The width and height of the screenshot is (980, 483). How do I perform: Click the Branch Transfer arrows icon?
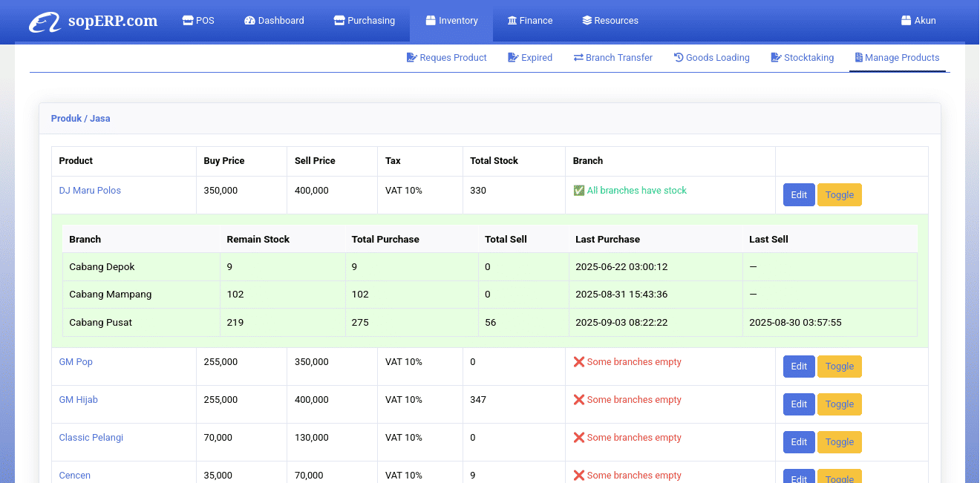(x=578, y=58)
